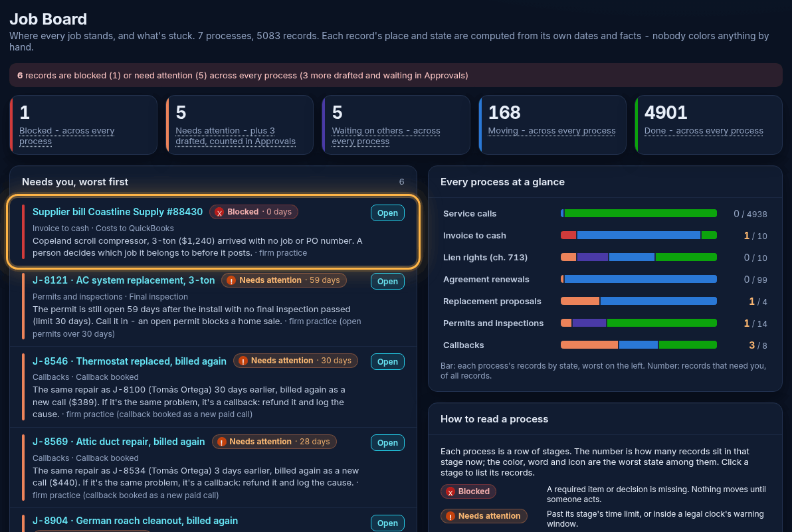
Task: Click the orange segment of Replacement proposals bar
Action: [580, 302]
